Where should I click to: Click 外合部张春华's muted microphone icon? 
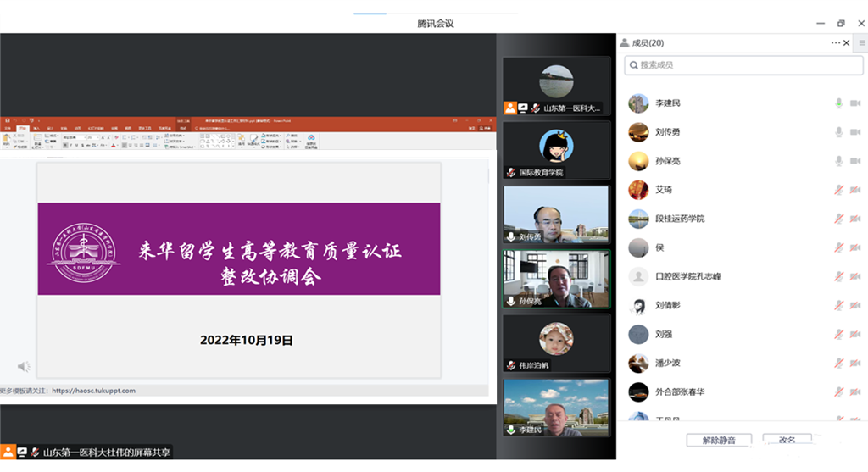click(838, 391)
